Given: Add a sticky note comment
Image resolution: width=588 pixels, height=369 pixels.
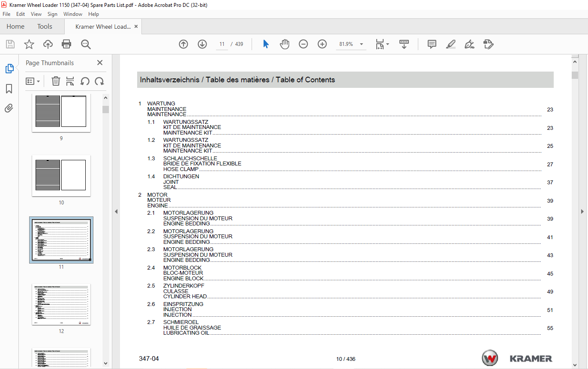Looking at the screenshot, I should click(x=432, y=44).
